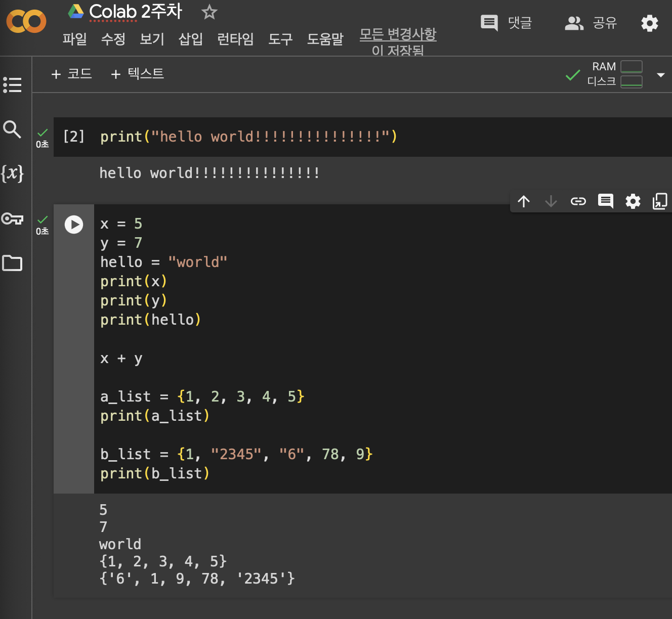The width and height of the screenshot is (672, 619).
Task: Click the [2] execution count of first cell
Action: [74, 137]
